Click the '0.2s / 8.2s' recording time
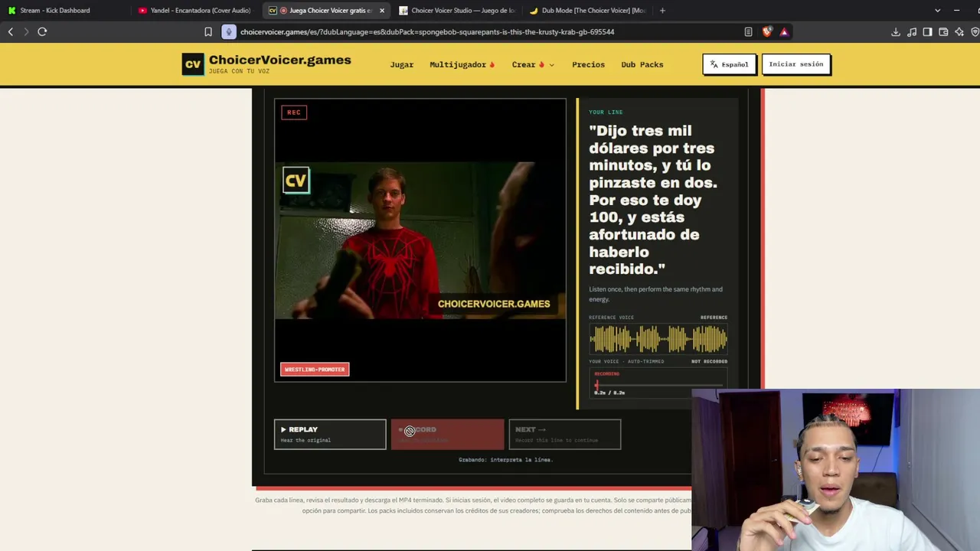This screenshot has width=980, height=551. coord(609,393)
